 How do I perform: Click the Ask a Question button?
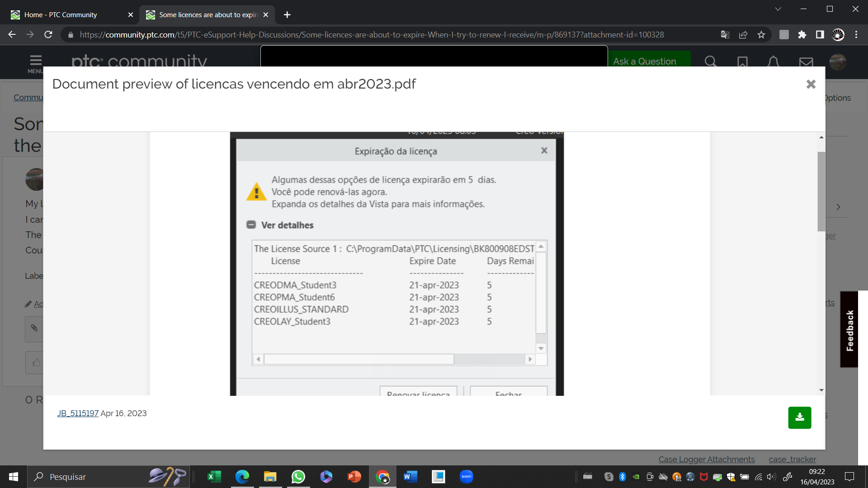tap(645, 61)
